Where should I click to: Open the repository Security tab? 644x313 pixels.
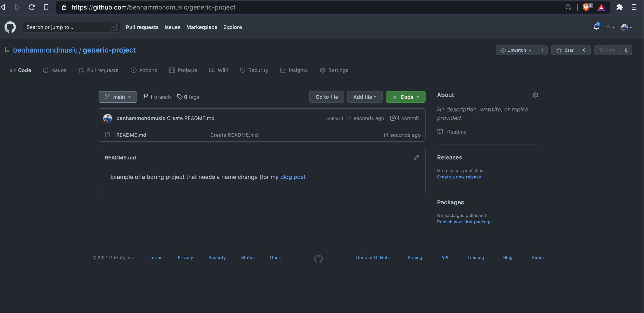(x=254, y=70)
